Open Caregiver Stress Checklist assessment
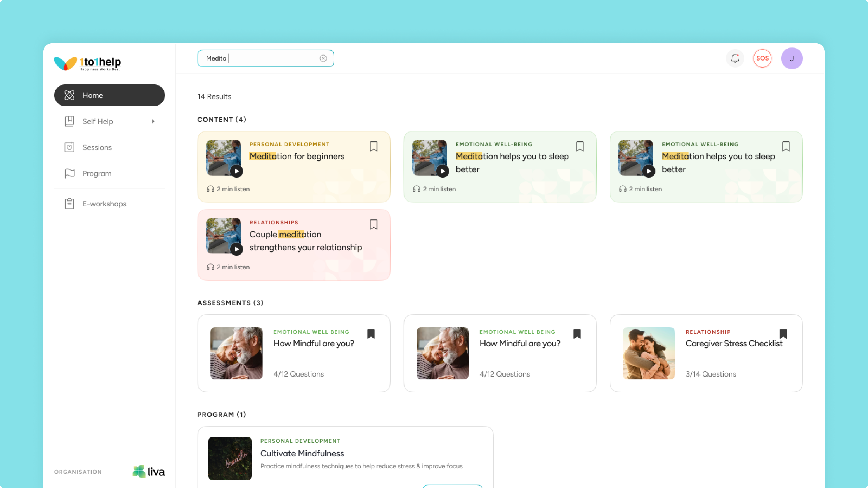The width and height of the screenshot is (868, 488). (734, 343)
